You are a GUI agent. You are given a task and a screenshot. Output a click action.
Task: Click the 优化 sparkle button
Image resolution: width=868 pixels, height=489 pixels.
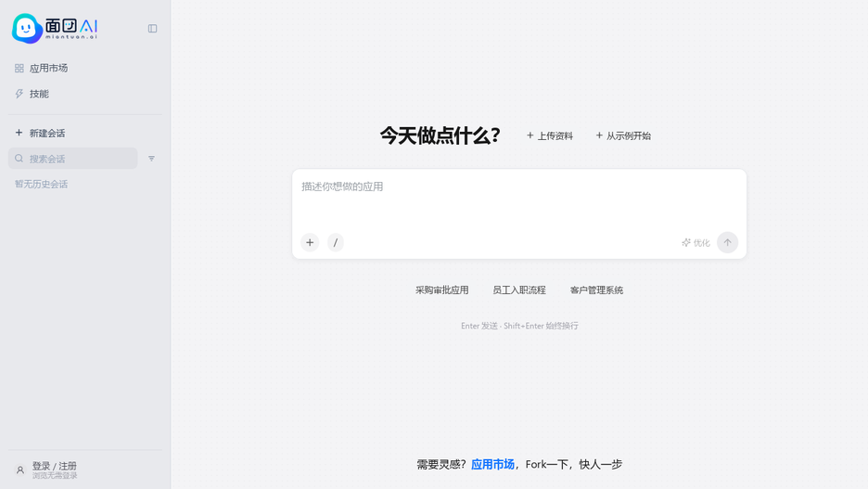[696, 242]
